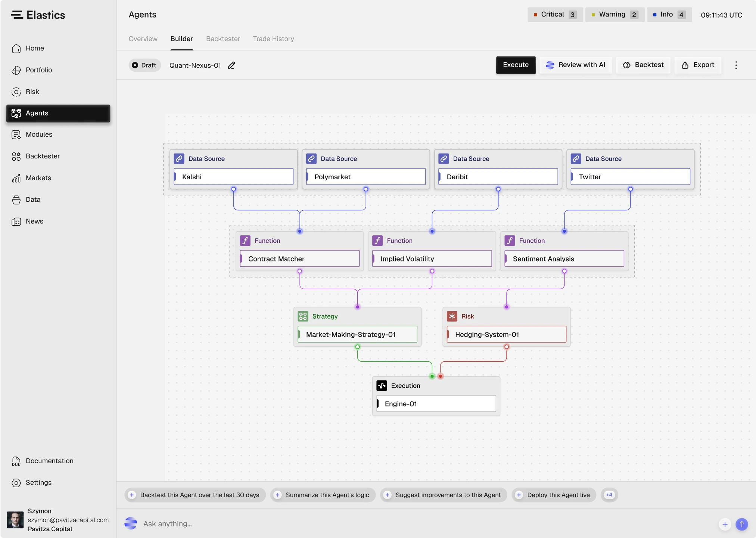Select the Builder tab
Viewport: 756px width, 538px height.
[182, 39]
